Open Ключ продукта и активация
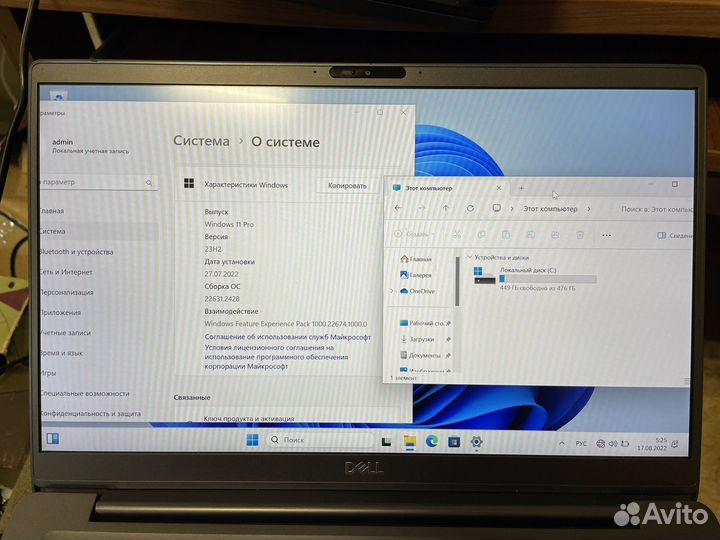 tap(249, 418)
